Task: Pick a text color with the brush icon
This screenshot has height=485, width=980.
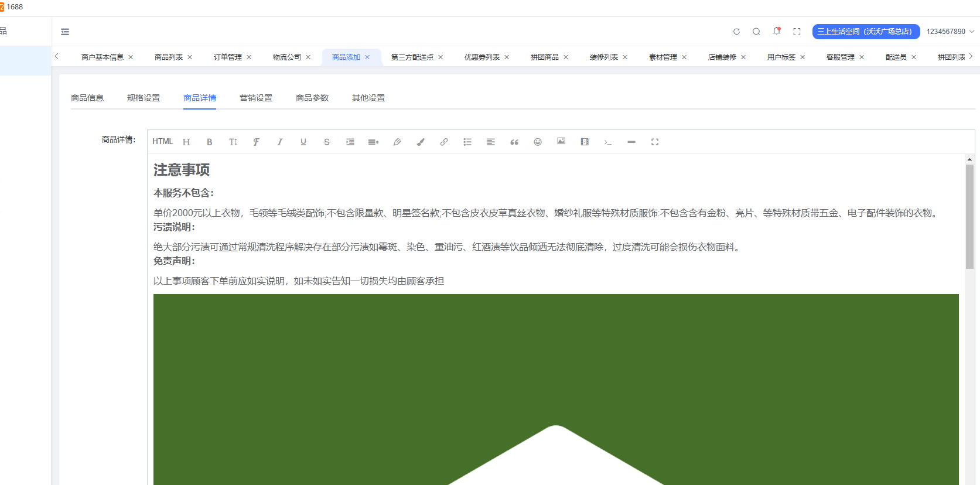Action: [420, 142]
